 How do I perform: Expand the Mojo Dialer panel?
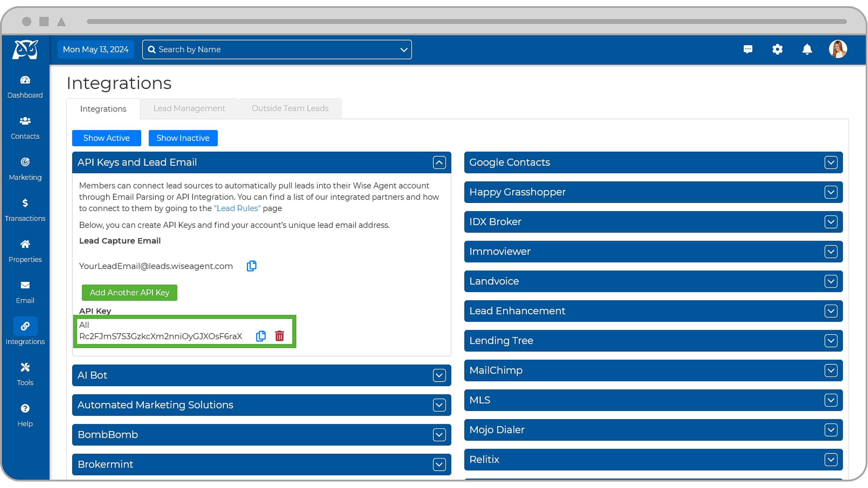tap(831, 430)
